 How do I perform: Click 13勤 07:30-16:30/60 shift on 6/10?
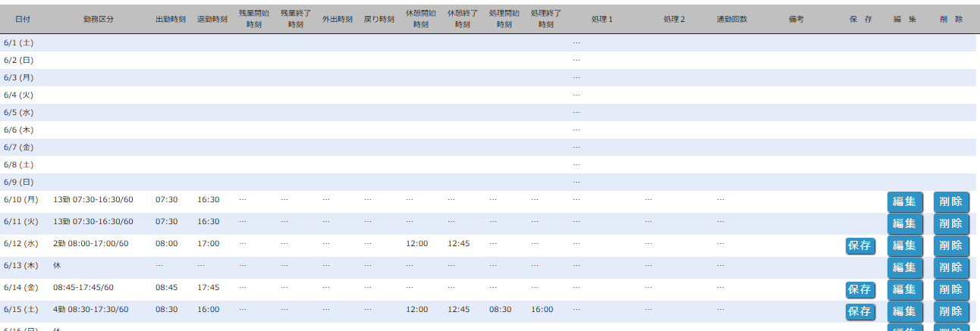point(93,200)
